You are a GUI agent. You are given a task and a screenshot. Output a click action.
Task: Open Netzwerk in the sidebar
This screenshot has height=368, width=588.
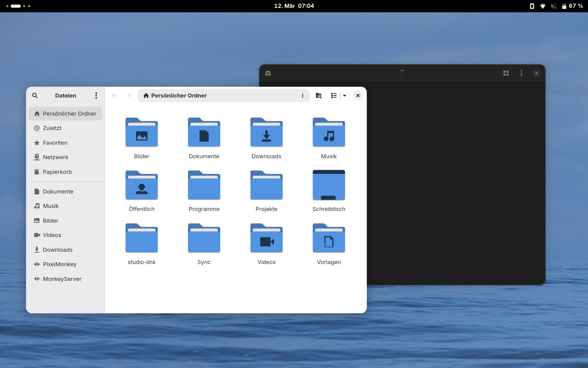pyautogui.click(x=55, y=157)
